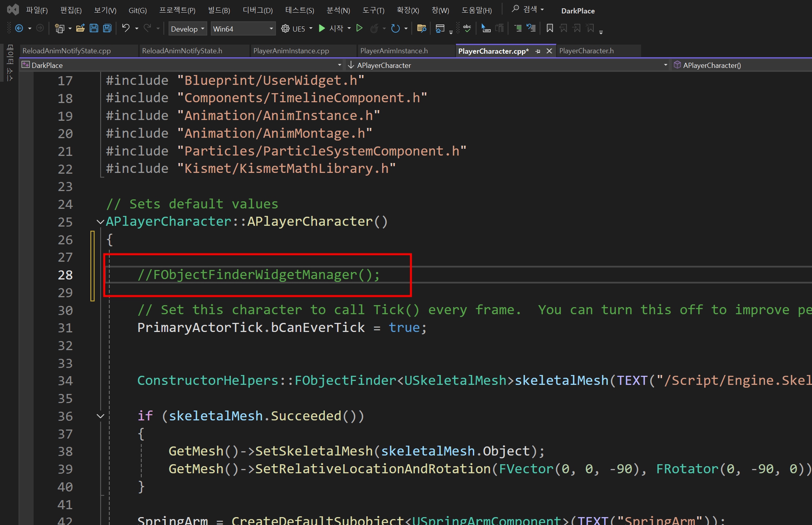Click the Open file folder icon

pos(81,28)
